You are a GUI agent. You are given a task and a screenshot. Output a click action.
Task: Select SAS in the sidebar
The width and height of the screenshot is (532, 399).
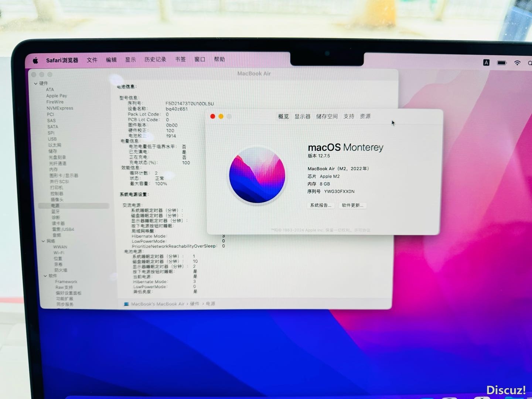(x=51, y=121)
